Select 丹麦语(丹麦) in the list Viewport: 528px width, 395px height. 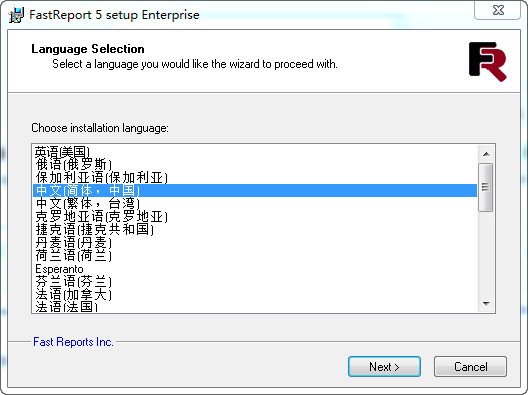(255, 242)
